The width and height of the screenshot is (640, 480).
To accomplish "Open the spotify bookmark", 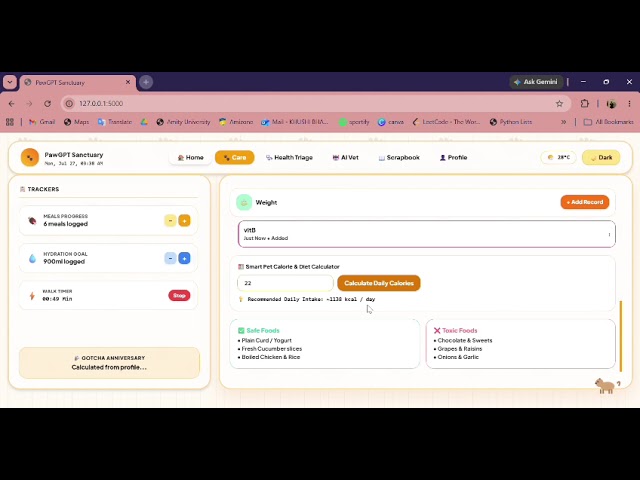I will point(354,122).
